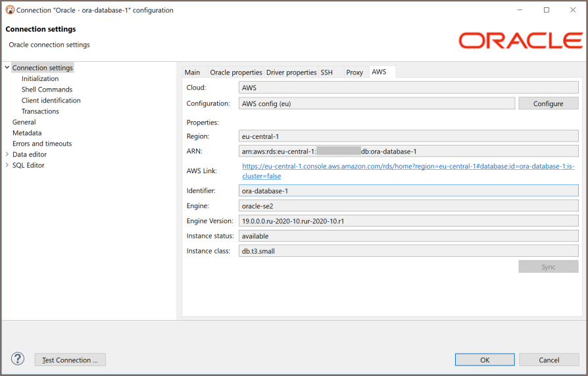Click the help question mark icon
This screenshot has width=588, height=376.
tap(18, 359)
